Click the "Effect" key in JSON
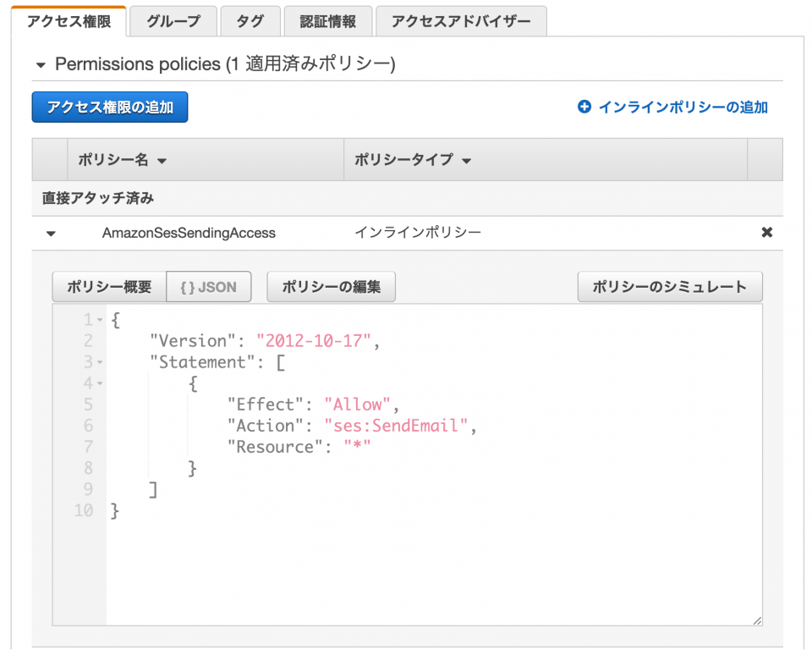Viewport: 812px width, 656px height. (265, 405)
